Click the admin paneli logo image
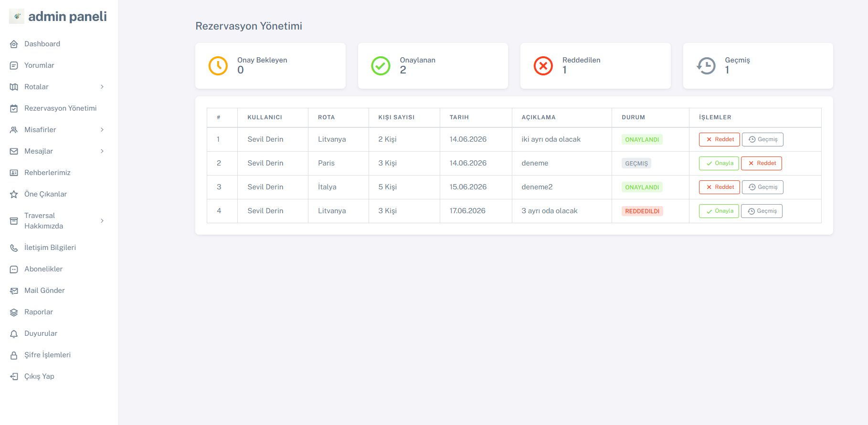Viewport: 868px width, 425px height. tap(17, 16)
